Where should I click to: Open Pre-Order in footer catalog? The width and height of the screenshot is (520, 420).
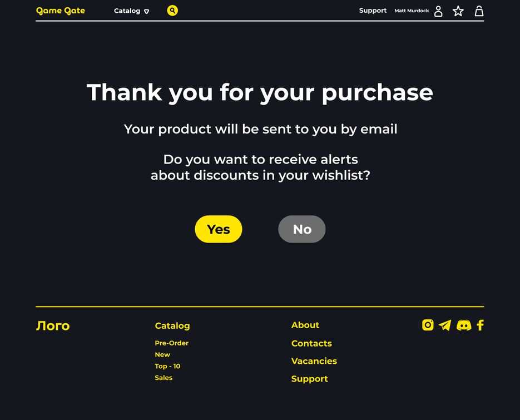click(171, 343)
